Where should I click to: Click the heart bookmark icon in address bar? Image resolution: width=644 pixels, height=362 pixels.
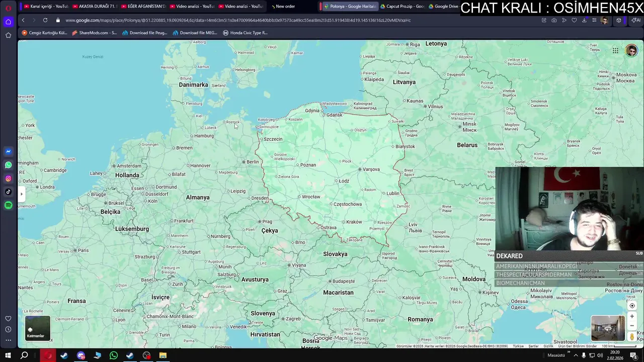574,20
